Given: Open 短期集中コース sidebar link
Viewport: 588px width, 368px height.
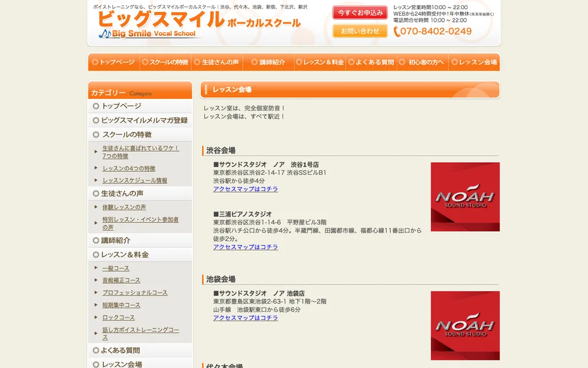Looking at the screenshot, I should coord(122,305).
